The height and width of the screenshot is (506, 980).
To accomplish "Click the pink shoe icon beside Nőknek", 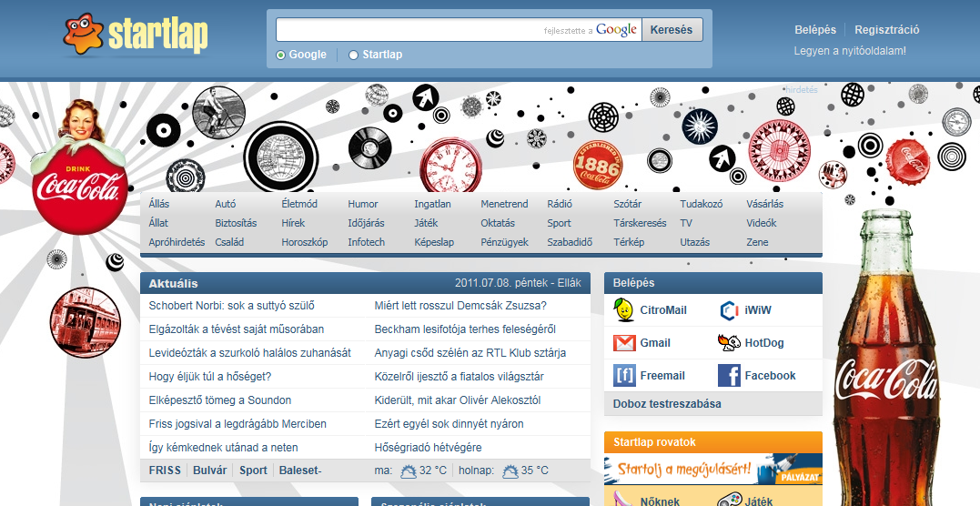I will click(623, 500).
